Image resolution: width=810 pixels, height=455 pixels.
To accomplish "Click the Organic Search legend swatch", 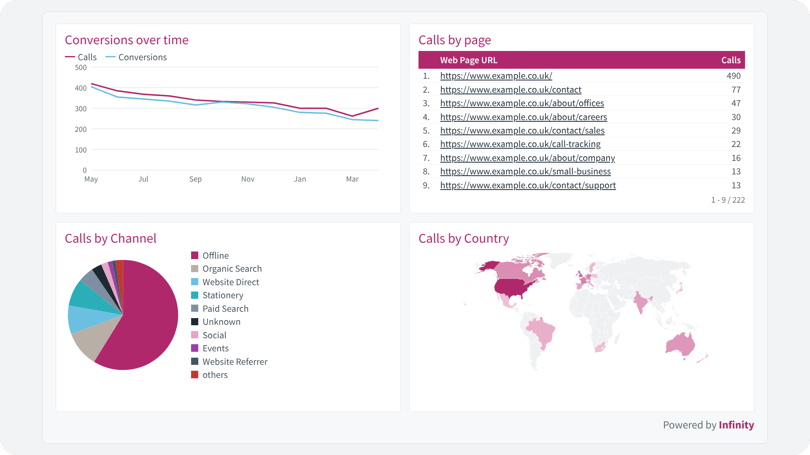I will tap(195, 269).
